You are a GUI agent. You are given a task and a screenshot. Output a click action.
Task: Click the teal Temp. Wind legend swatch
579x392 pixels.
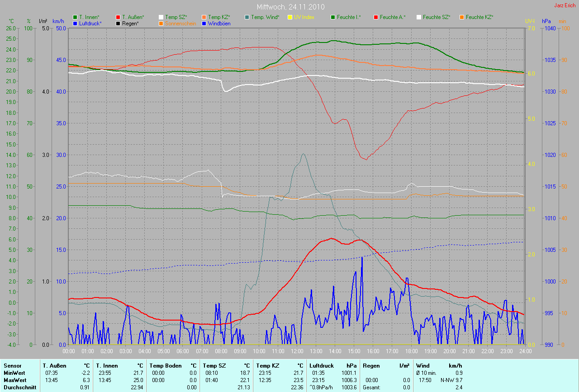tap(247, 17)
